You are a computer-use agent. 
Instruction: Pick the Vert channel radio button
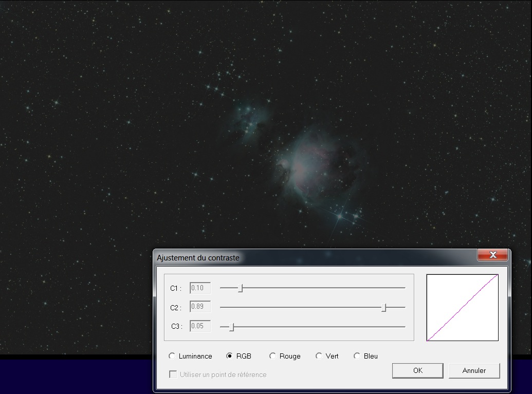pos(319,356)
